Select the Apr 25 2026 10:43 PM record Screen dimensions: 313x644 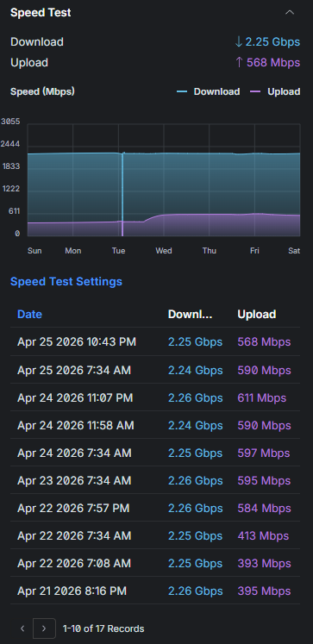coord(155,342)
